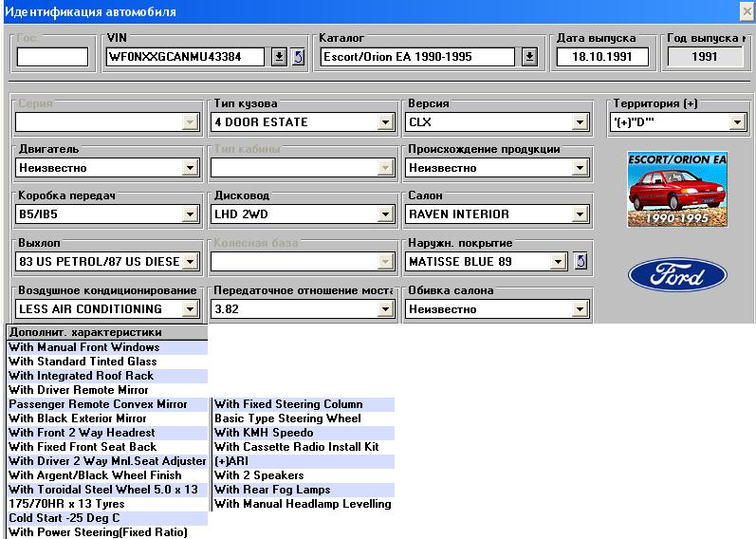Image resolution: width=756 pixels, height=539 pixels.
Task: Click the Дата выпуска 18.10.1991 field
Action: click(x=602, y=57)
